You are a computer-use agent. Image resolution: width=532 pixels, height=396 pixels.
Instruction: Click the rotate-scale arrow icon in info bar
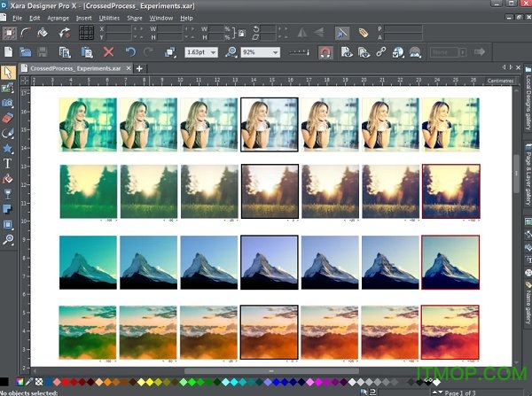64,33
